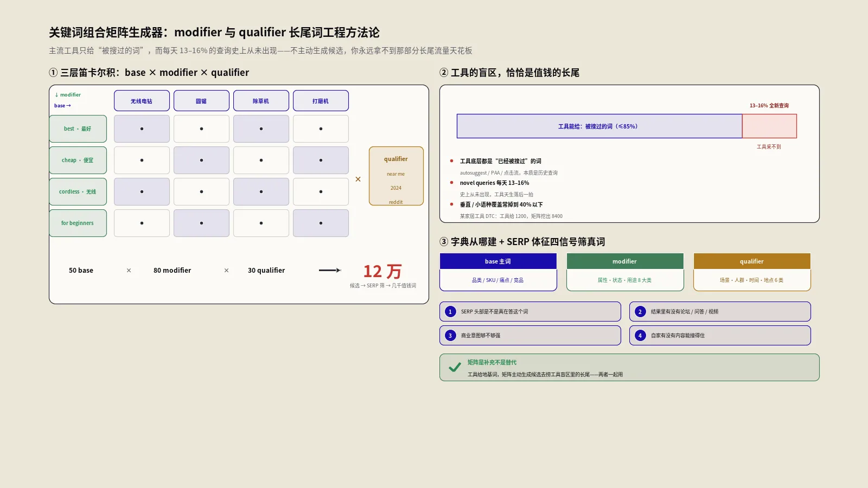
Task: Click the cell for cordless × 无线电钻
Action: (x=142, y=191)
